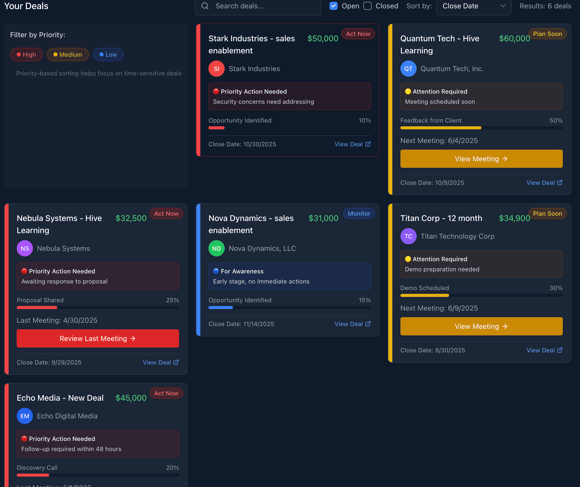Toggle the Low priority filter chip
The image size is (580, 487).
(x=108, y=55)
